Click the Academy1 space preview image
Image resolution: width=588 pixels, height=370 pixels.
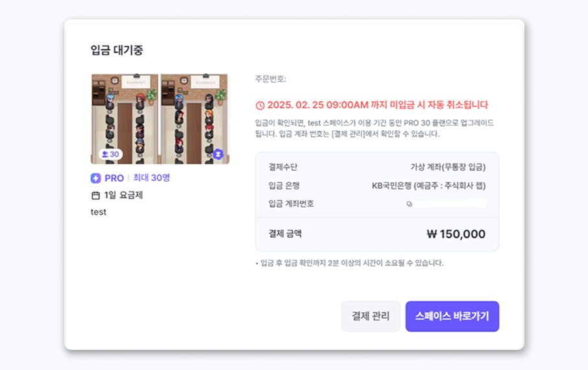125,118
